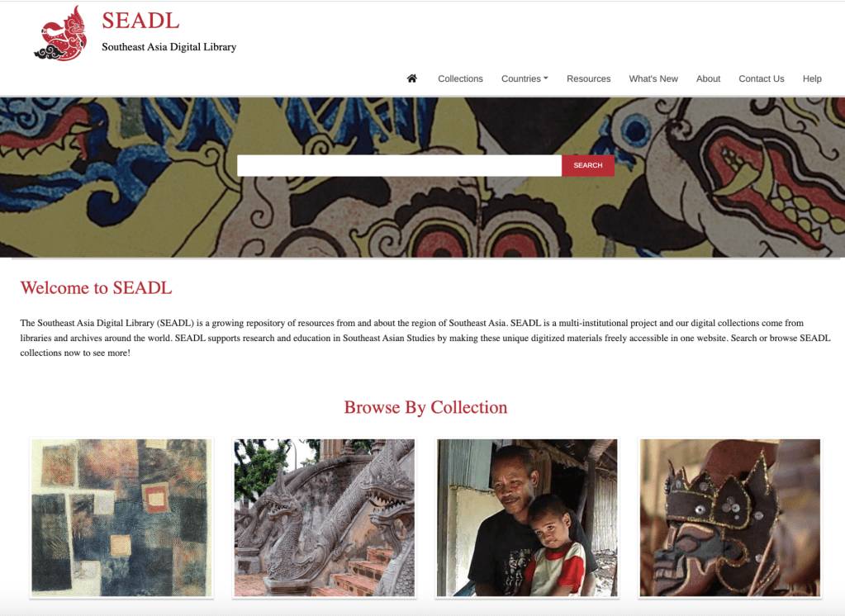845x616 pixels.
Task: Click the Welcome to SEADL heading
Action: coord(96,288)
